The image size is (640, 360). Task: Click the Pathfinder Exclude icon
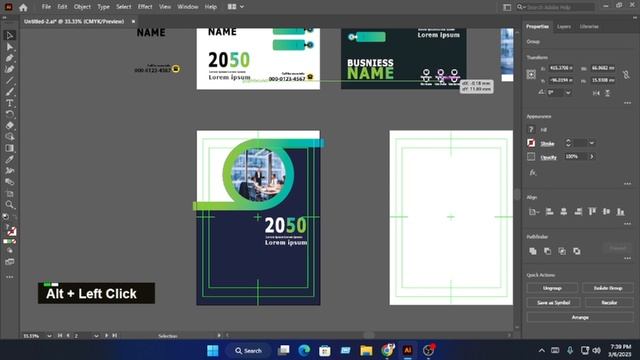577,251
